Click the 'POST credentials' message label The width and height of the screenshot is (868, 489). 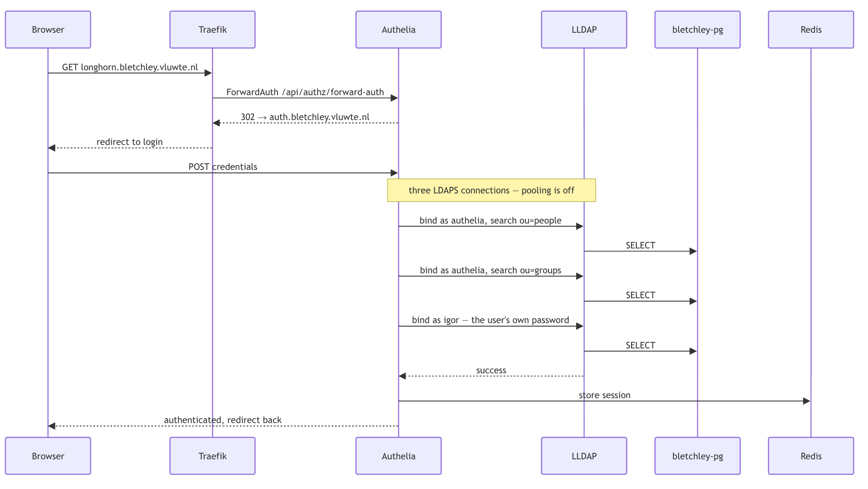(x=223, y=167)
